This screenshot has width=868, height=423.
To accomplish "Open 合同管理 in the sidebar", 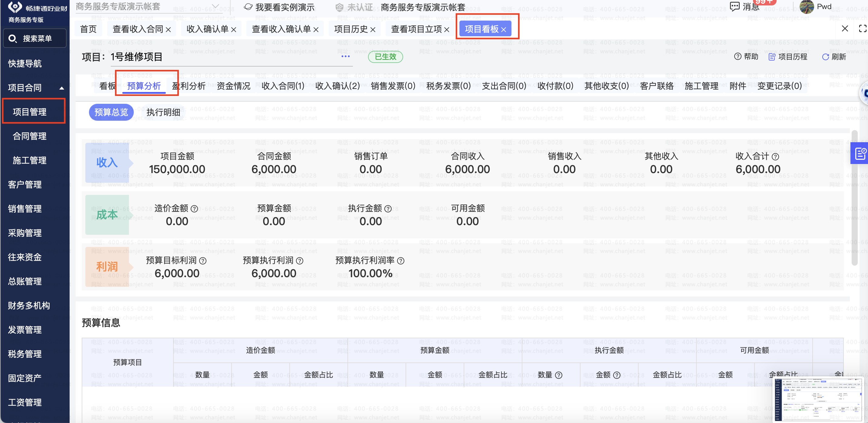I will [x=30, y=136].
